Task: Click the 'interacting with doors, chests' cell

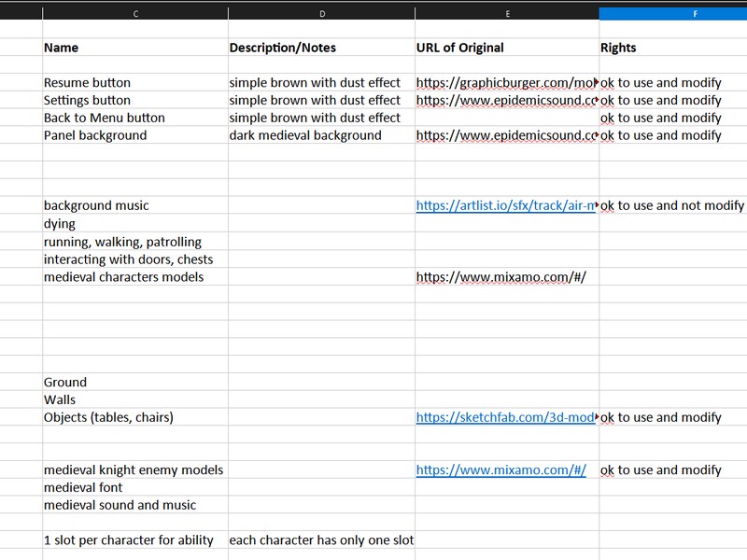Action: [128, 259]
